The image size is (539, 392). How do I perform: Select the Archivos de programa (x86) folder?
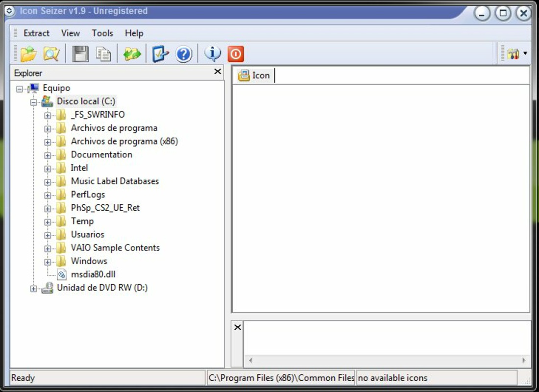click(x=124, y=141)
